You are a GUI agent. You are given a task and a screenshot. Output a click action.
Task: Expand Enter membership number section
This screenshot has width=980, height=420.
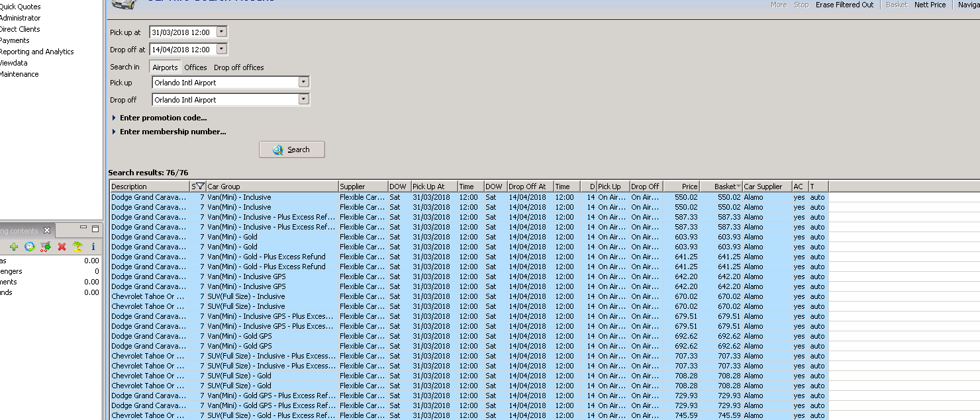169,132
